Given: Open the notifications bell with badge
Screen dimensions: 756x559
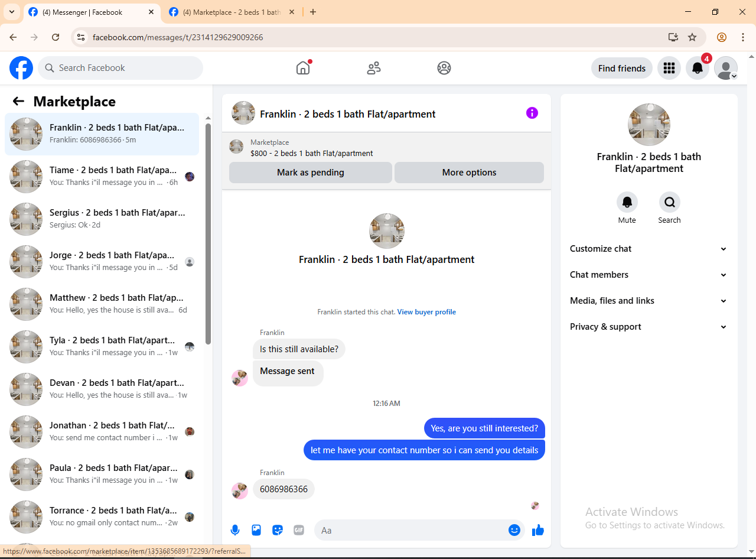Looking at the screenshot, I should [x=698, y=68].
